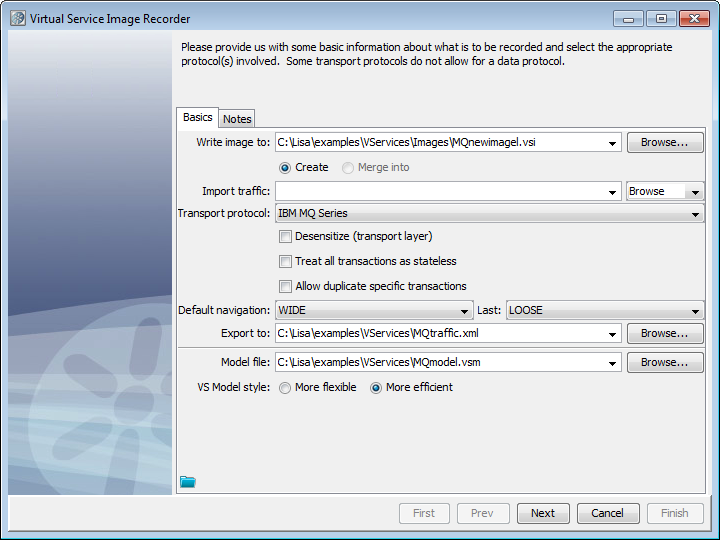Click Browse next to Model file
Viewport: 720px width, 540px height.
(665, 363)
